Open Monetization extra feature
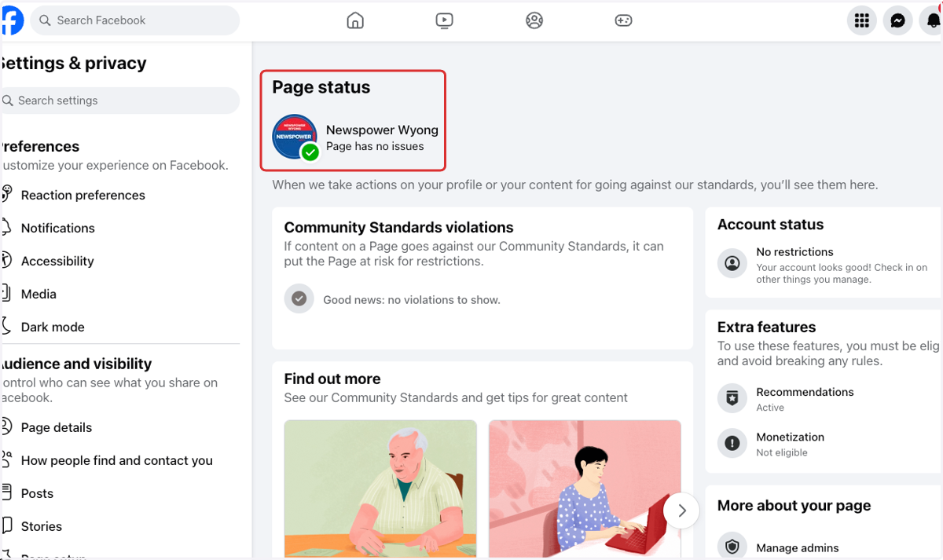 point(829,444)
